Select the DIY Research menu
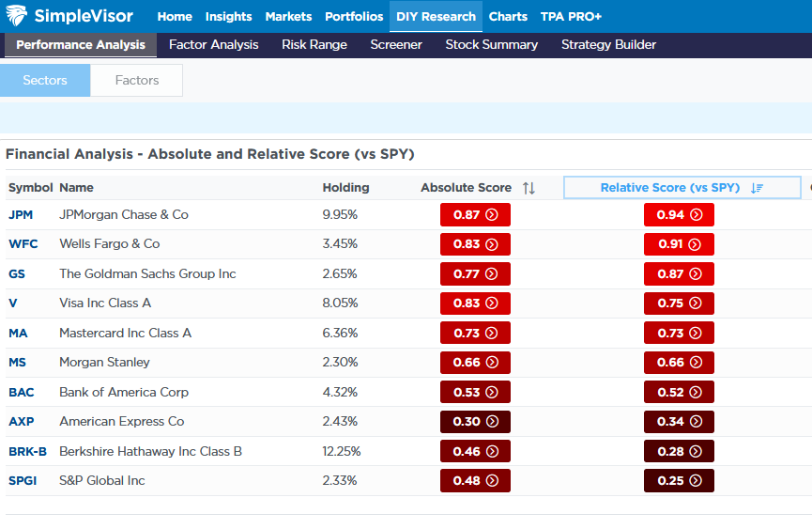 tap(436, 17)
